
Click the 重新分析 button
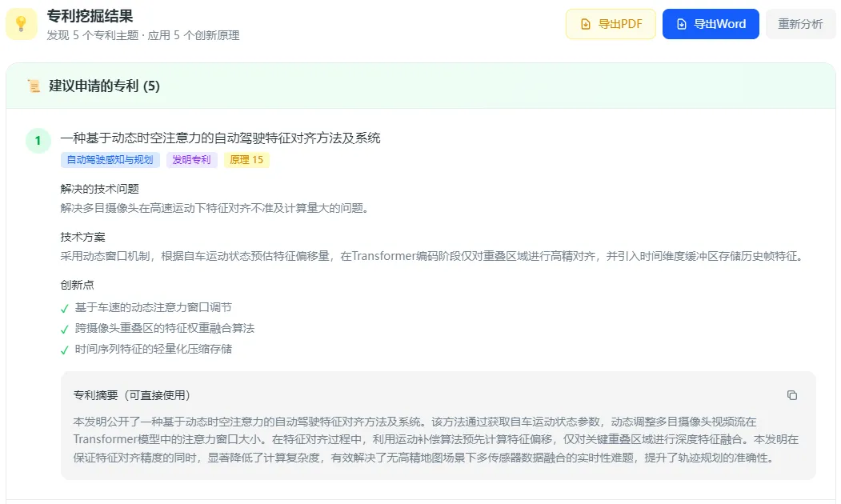(x=800, y=24)
